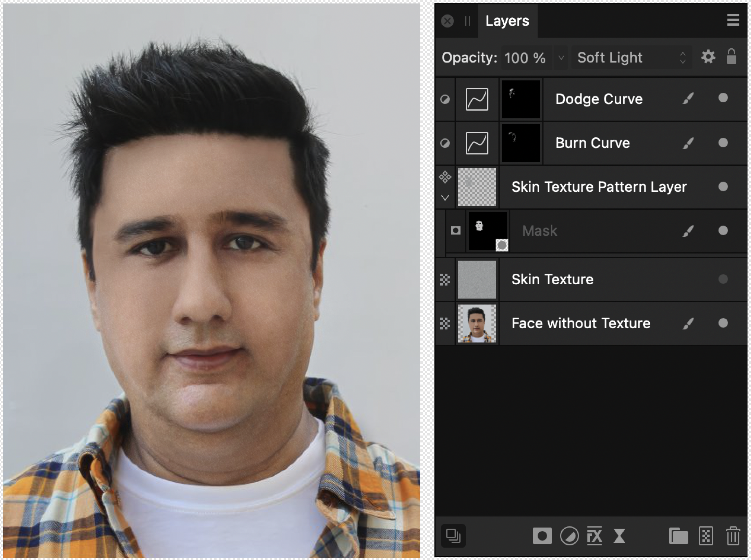751x560 pixels.
Task: Toggle visibility dot of Dodge Curve layer
Action: 723,98
